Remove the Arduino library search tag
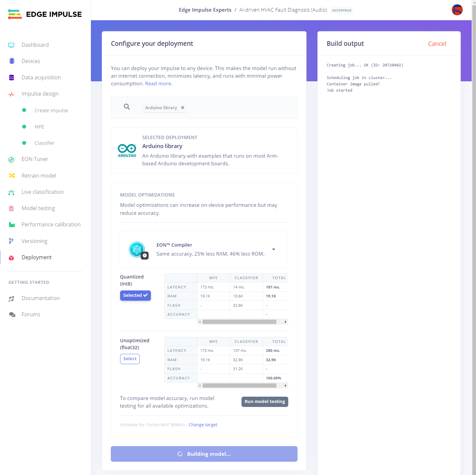 [x=182, y=108]
